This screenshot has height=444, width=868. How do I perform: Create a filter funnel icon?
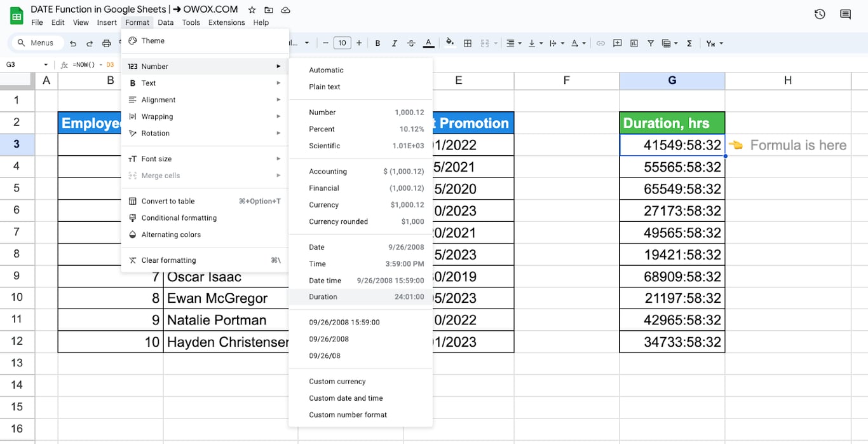[x=651, y=43]
